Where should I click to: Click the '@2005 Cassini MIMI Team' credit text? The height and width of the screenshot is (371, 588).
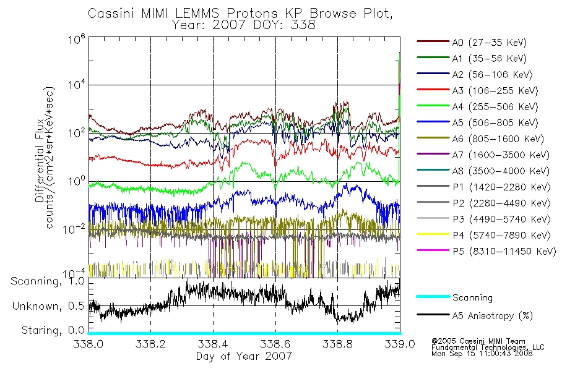(x=478, y=341)
